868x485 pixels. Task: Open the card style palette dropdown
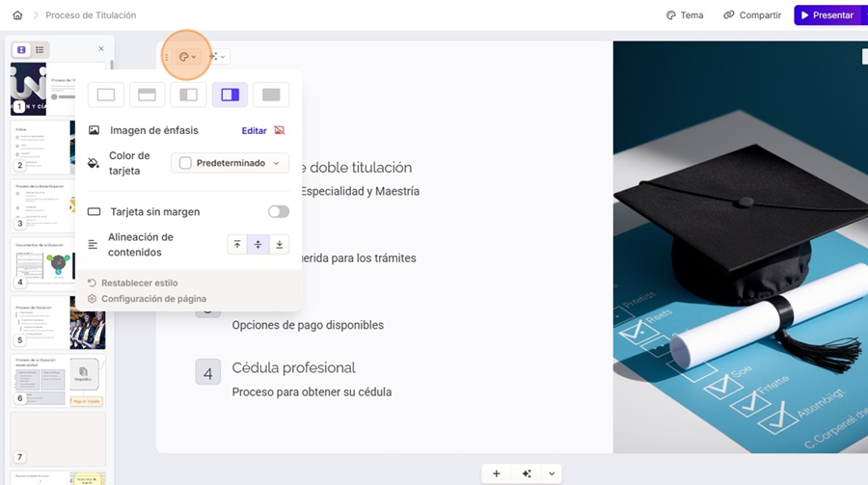pos(187,57)
